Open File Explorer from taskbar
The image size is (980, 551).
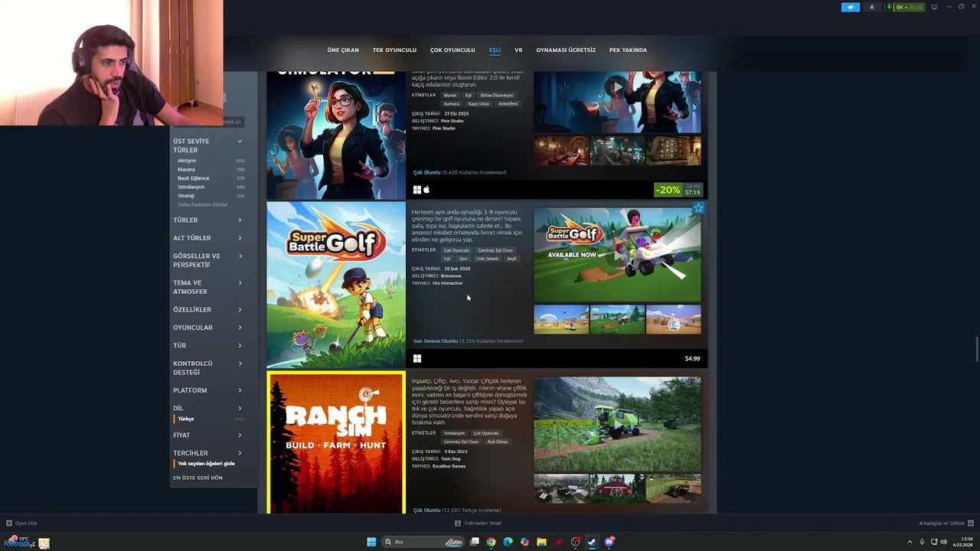point(541,542)
